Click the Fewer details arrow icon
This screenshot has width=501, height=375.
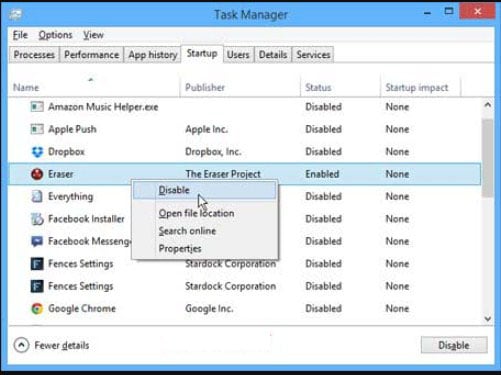click(x=21, y=345)
